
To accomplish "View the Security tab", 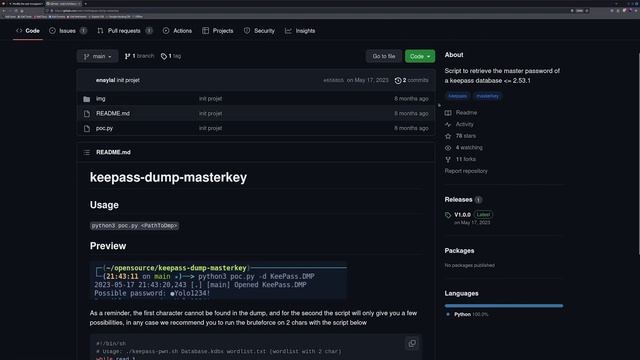I will [x=259, y=31].
